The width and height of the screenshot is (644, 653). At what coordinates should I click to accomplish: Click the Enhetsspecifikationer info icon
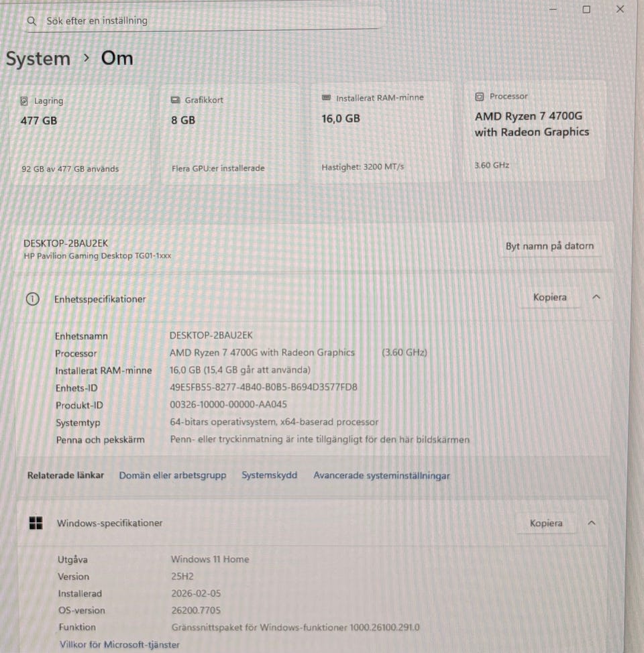pos(32,299)
